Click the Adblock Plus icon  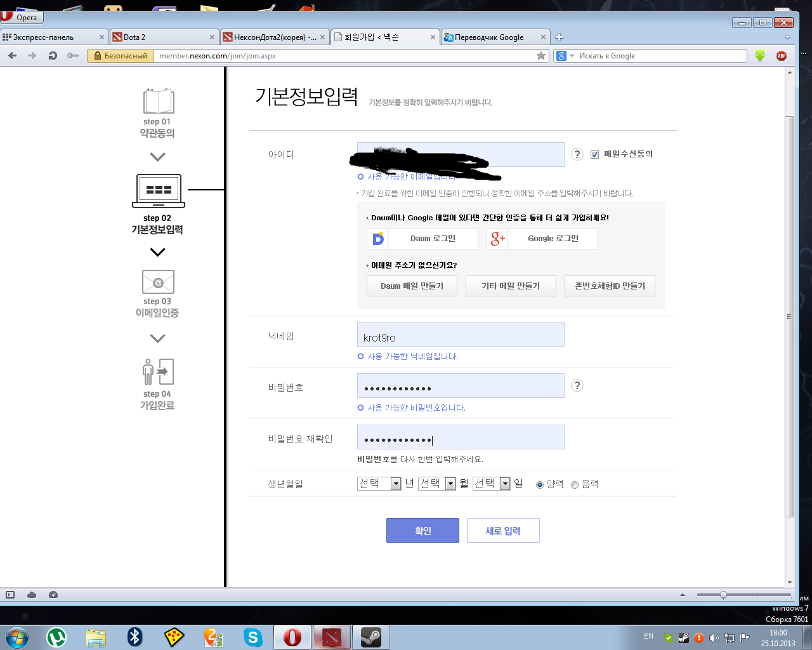coord(782,56)
